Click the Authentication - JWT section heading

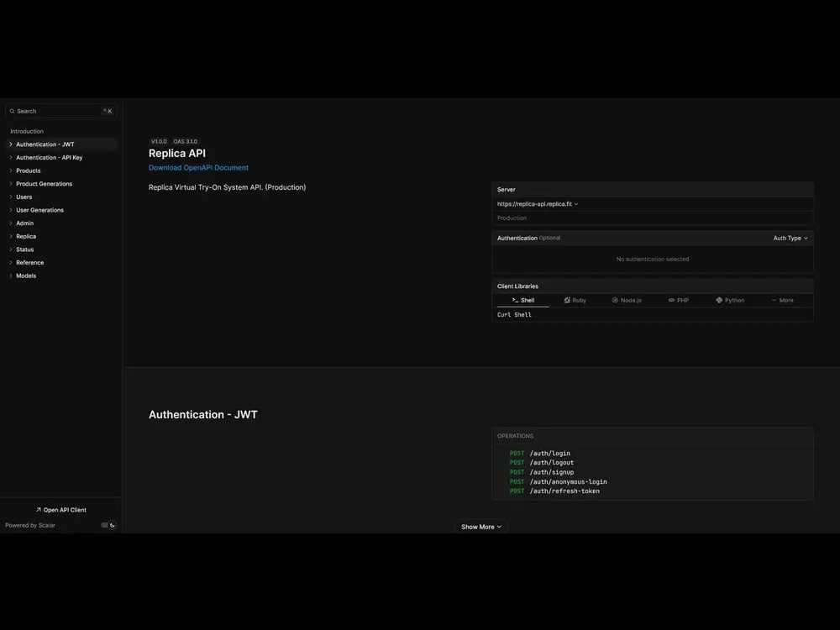tap(203, 415)
